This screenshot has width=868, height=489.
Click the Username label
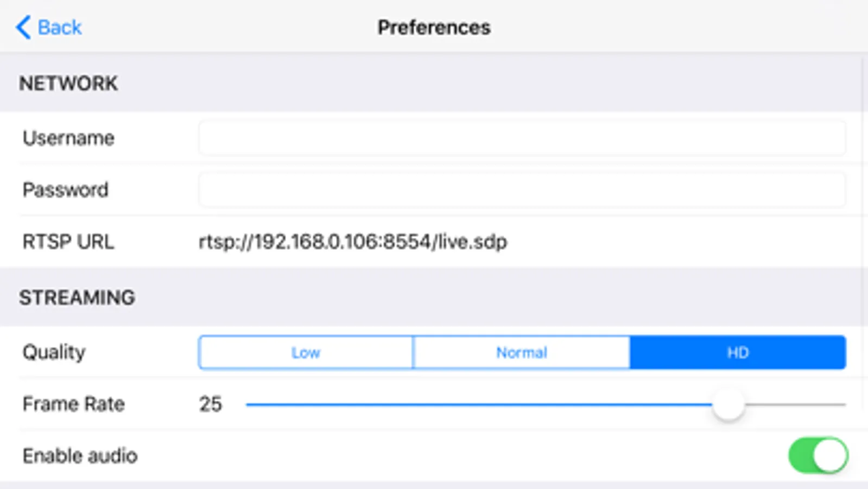tap(68, 138)
